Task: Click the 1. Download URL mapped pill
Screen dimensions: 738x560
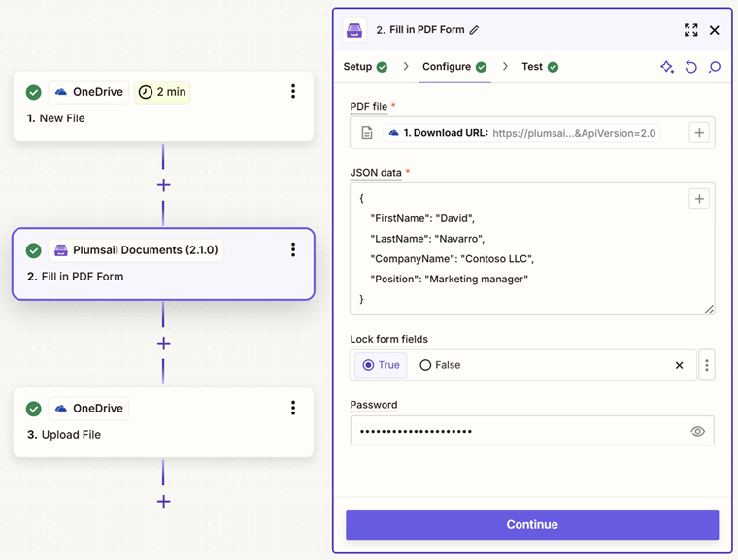Action: [x=521, y=133]
